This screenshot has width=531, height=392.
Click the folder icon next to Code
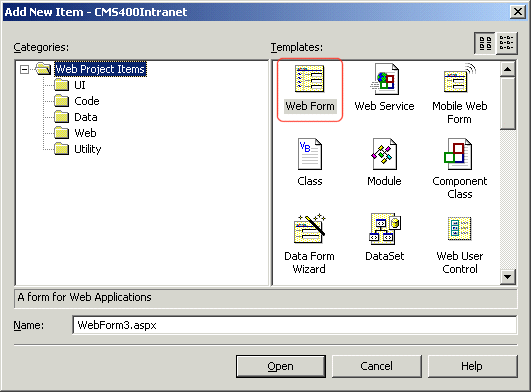(62, 101)
